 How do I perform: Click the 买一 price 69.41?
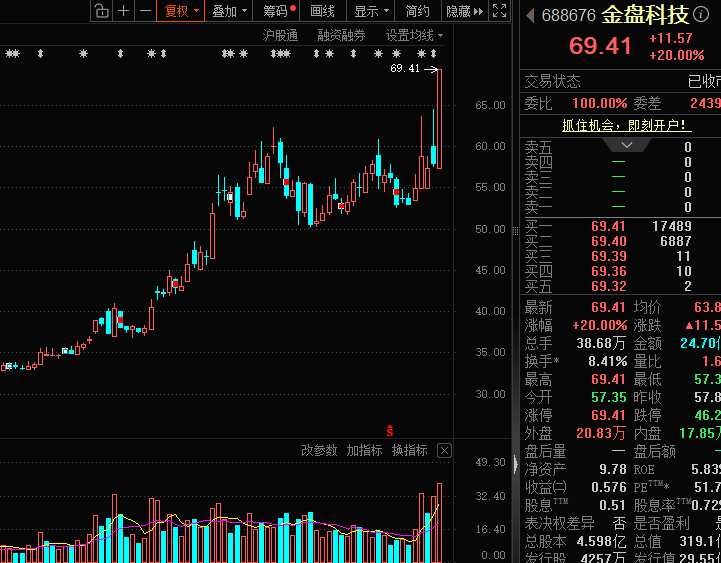[x=608, y=226]
